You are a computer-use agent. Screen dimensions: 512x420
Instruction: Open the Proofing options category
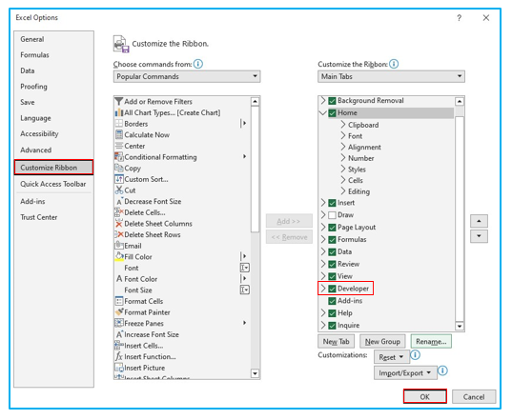coord(33,87)
